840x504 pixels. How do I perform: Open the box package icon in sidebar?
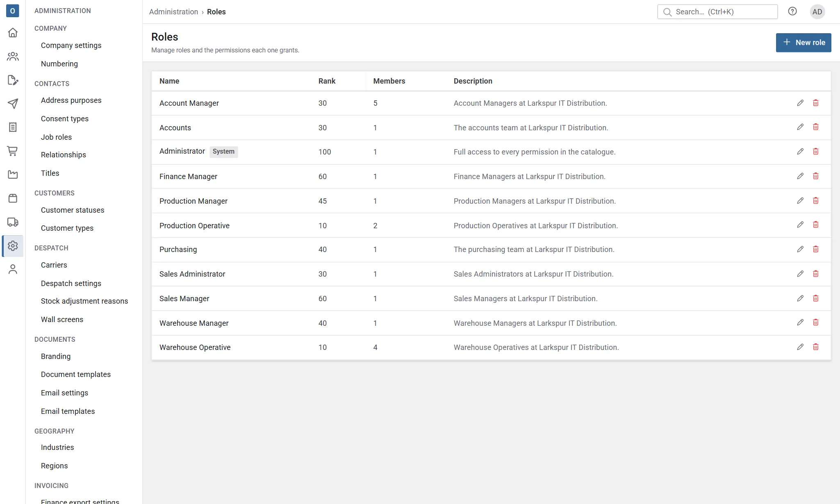pyautogui.click(x=13, y=198)
